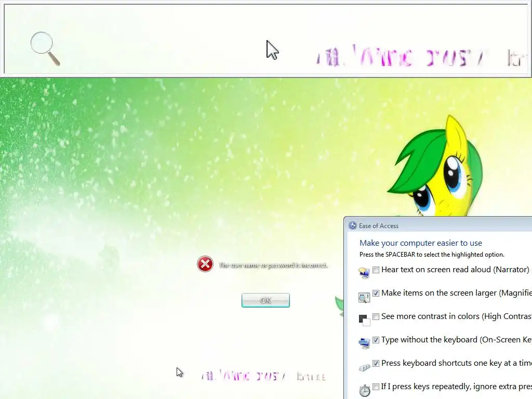Click 'The user name or password is incorrect' text
The image size is (532, 399).
273,265
